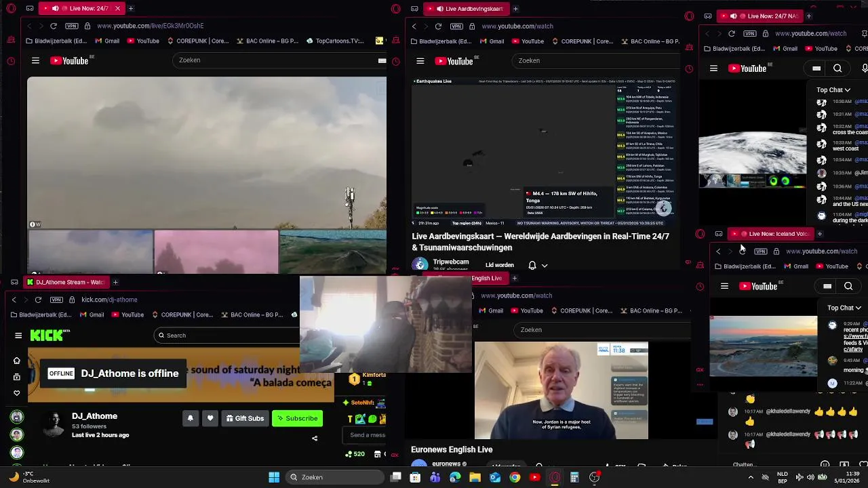The image size is (868, 488).
Task: Toggle VPN badge in the live/EGk3 YouTube window
Action: pyautogui.click(x=71, y=26)
